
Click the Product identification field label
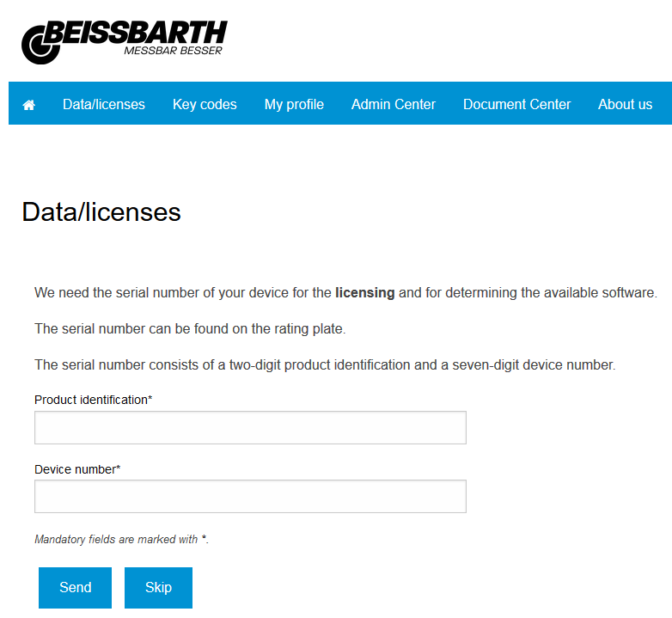(93, 400)
